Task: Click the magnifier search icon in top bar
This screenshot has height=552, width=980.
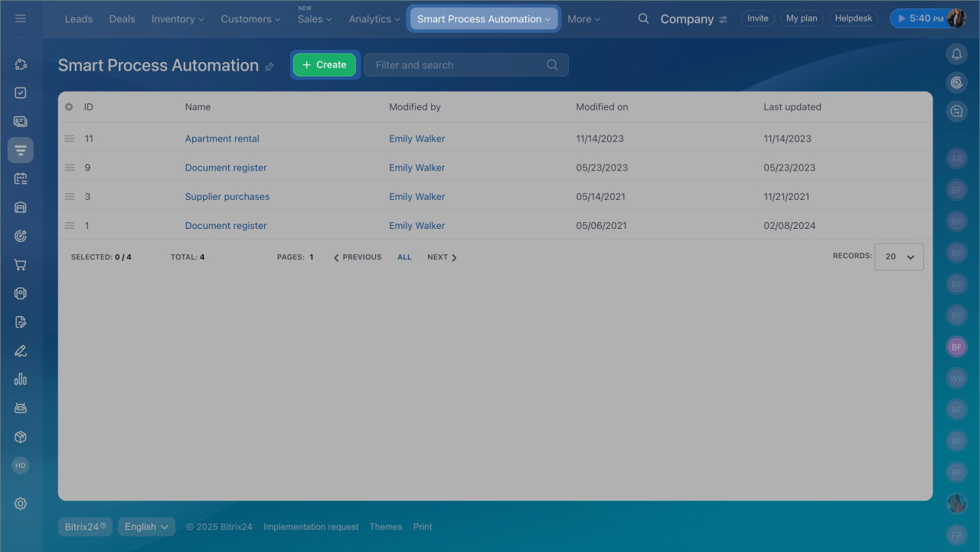Action: pyautogui.click(x=644, y=19)
